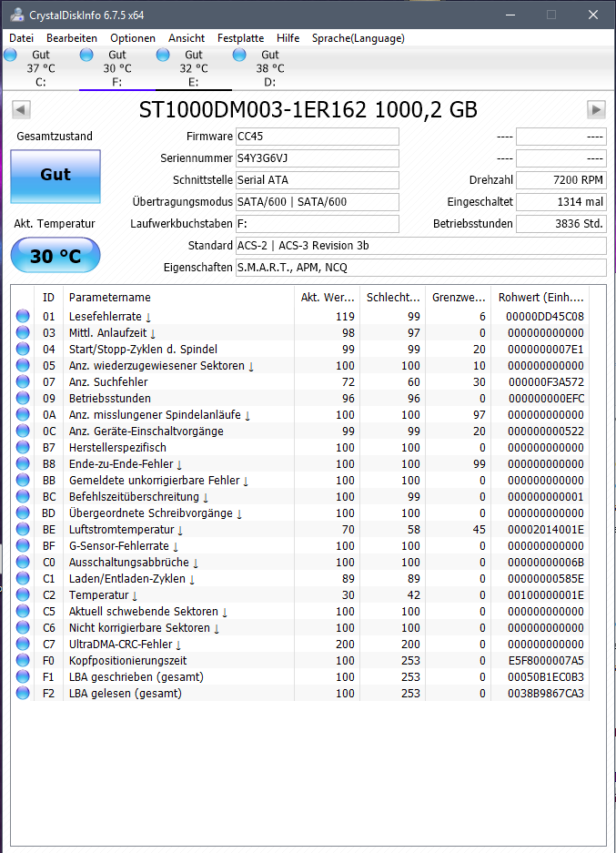Screen dimensions: 616x853
Task: Click status orb of Betriebsstunden attribute row
Action: tap(23, 398)
